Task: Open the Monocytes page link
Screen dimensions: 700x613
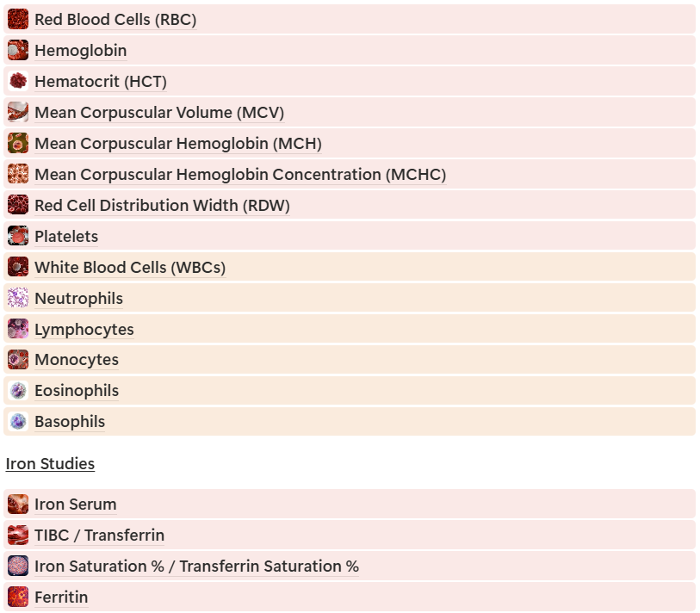Action: click(77, 360)
